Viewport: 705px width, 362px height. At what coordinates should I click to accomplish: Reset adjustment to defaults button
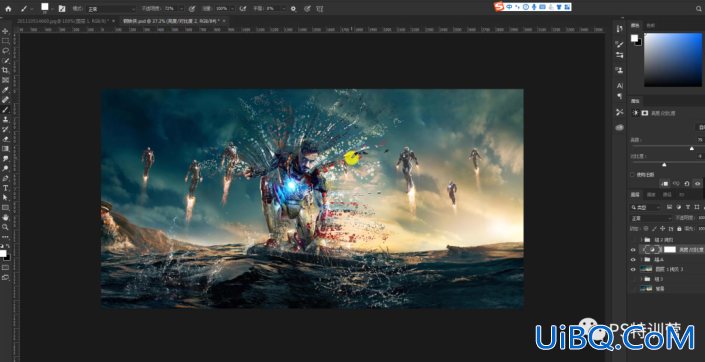pos(687,183)
